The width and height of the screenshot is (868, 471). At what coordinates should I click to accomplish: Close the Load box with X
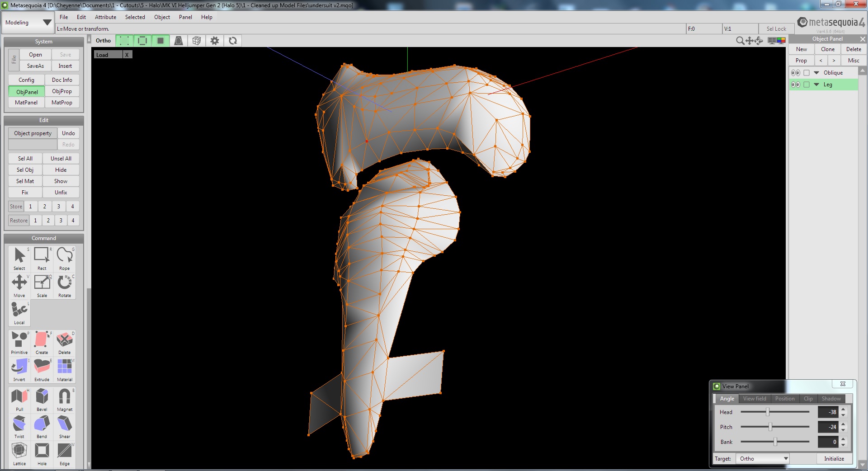click(127, 55)
